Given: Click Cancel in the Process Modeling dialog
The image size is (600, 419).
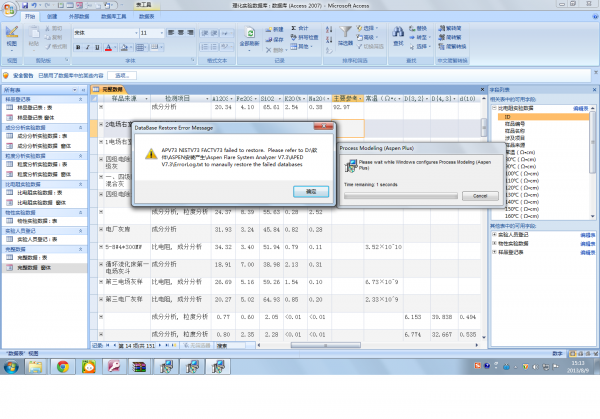Looking at the screenshot, I should pos(480,196).
